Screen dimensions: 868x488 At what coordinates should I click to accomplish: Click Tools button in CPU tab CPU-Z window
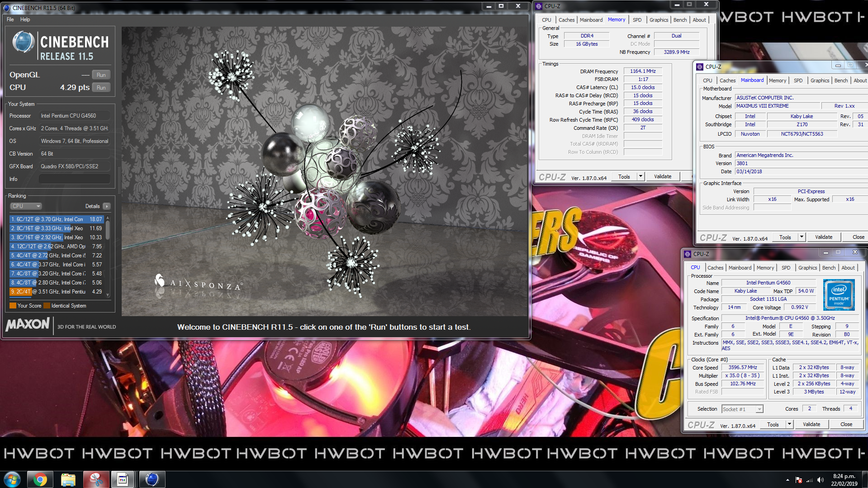773,425
